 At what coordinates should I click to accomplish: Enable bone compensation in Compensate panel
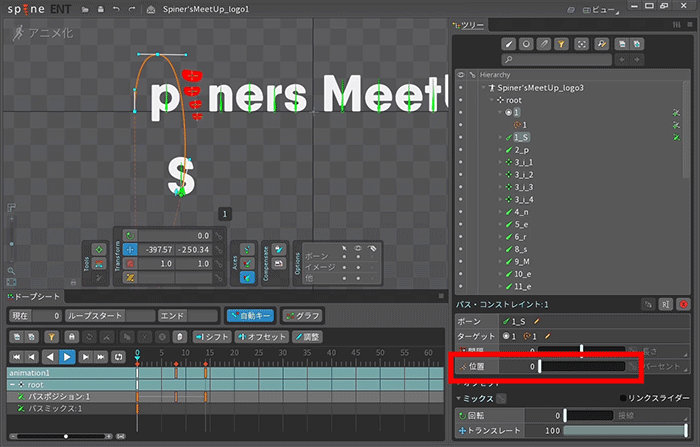(278, 249)
